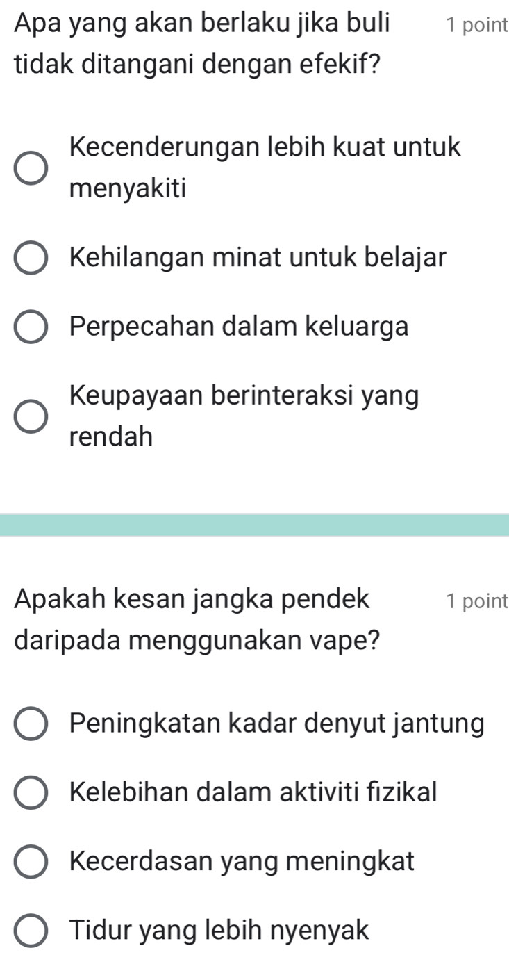Click the 'Keupayaan berinteraksi yang rendah' label text
The width and height of the screenshot is (509, 980).
244,417
